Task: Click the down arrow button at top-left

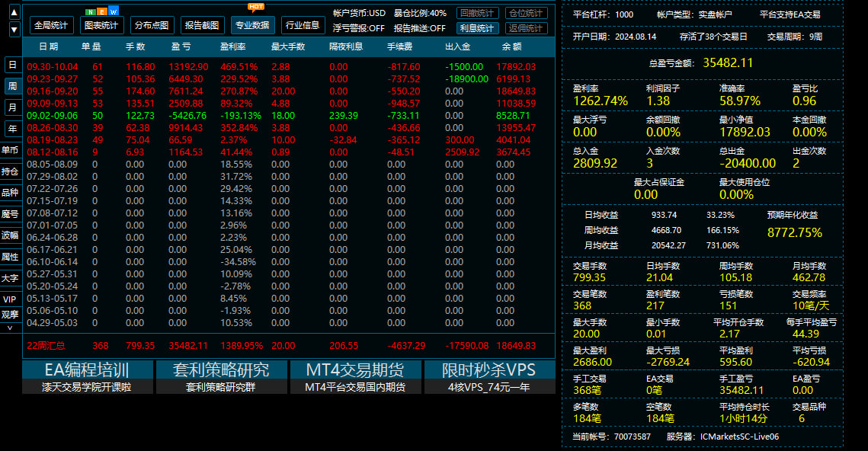Action: click(14, 29)
